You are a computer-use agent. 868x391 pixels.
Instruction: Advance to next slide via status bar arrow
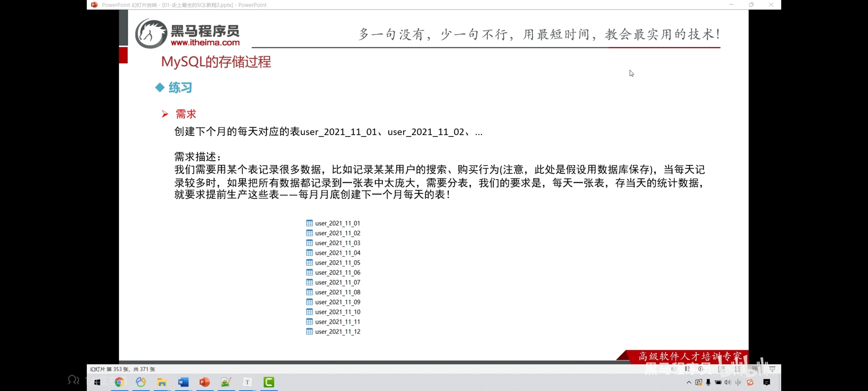(x=701, y=369)
